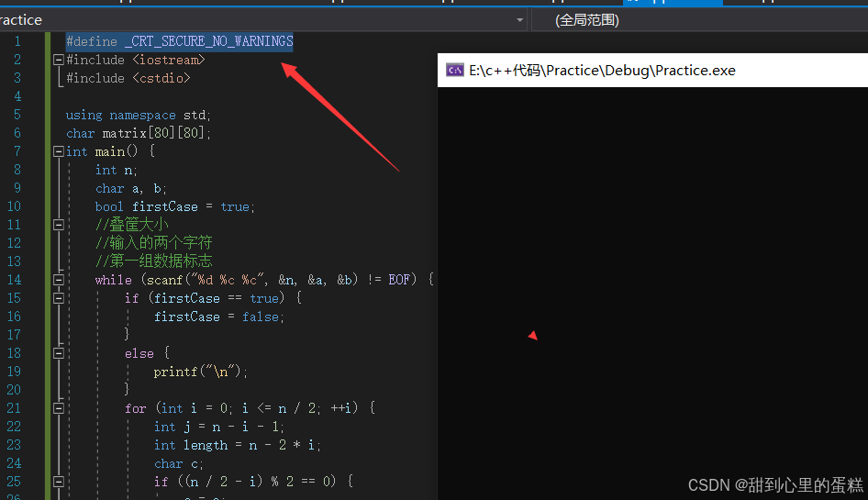Click the console window icon of Practice.exe
868x500 pixels.
[x=454, y=71]
